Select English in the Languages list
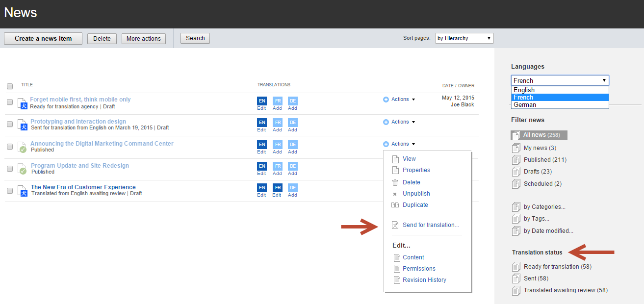 point(560,90)
